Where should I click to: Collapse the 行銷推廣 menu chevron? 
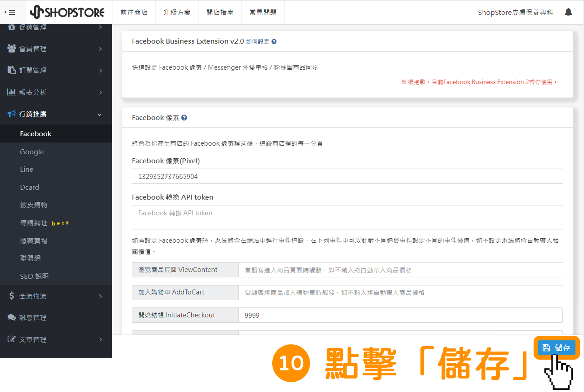point(100,114)
